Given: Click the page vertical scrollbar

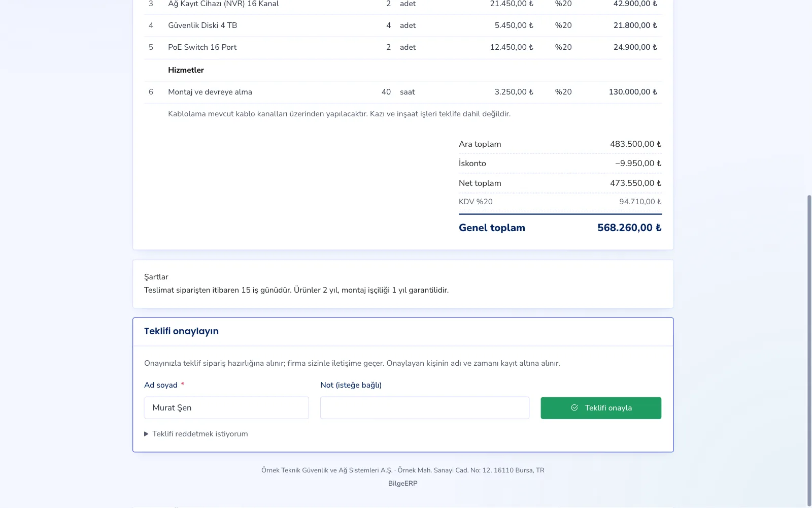Looking at the screenshot, I should click(x=809, y=351).
